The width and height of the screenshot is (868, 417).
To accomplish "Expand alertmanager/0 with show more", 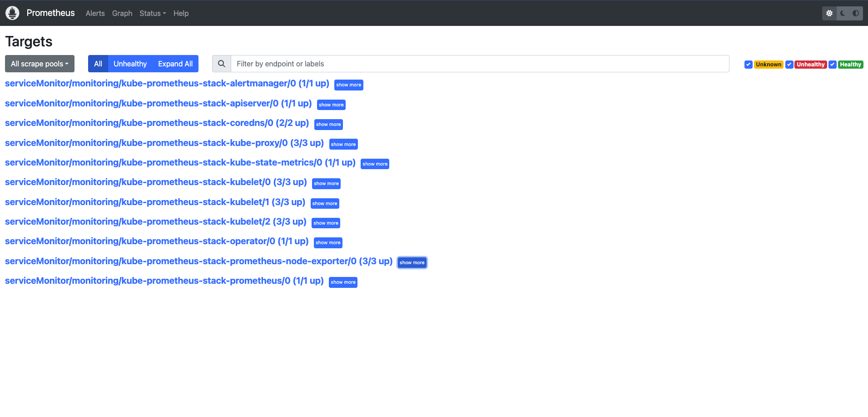I will click(349, 85).
